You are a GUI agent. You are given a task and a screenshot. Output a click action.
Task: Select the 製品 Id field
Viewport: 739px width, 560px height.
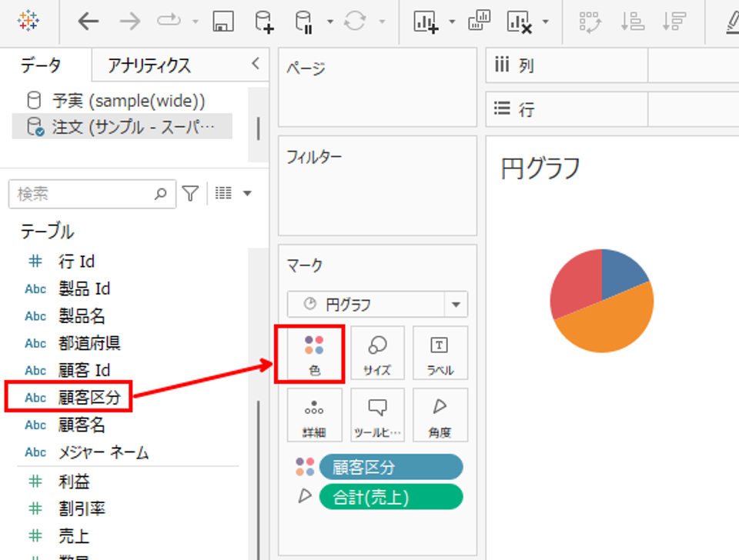(84, 288)
